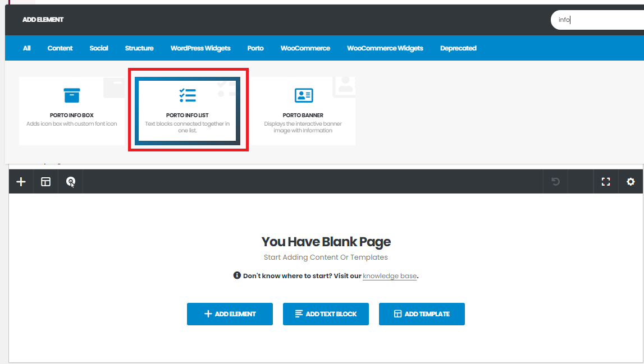This screenshot has height=364, width=644.
Task: Switch to WooCommerce Widgets tab
Action: point(385,48)
